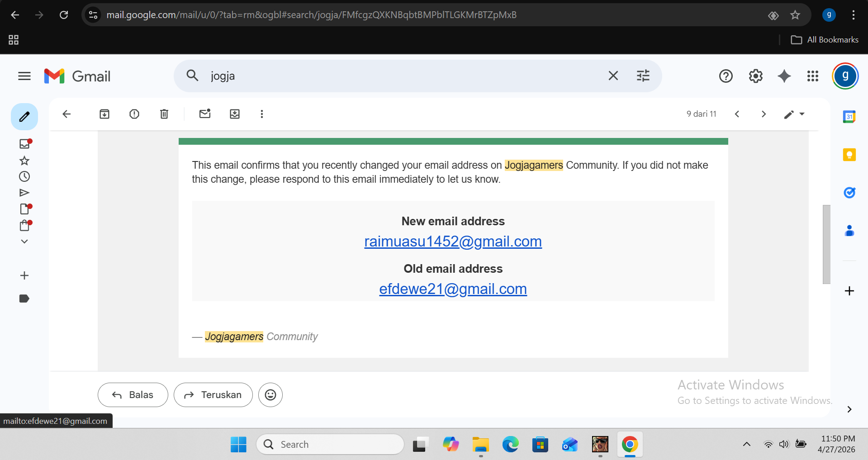This screenshot has height=460, width=868.
Task: Open the label tag in sidebar
Action: (24, 299)
